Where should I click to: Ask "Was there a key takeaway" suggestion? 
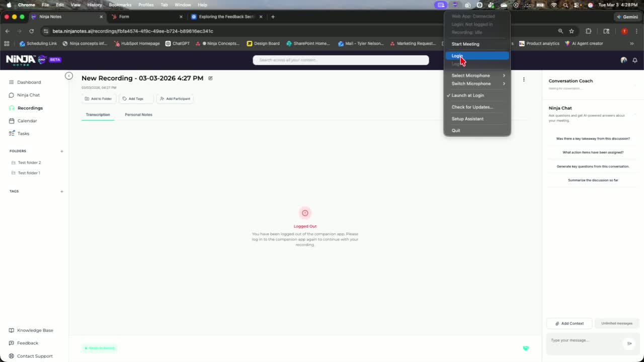click(593, 138)
